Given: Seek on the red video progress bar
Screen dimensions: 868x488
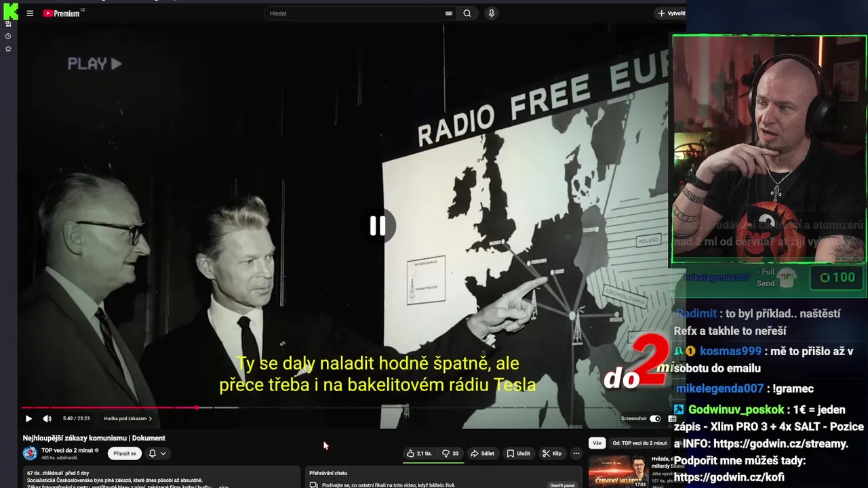Looking at the screenshot, I should [x=108, y=407].
